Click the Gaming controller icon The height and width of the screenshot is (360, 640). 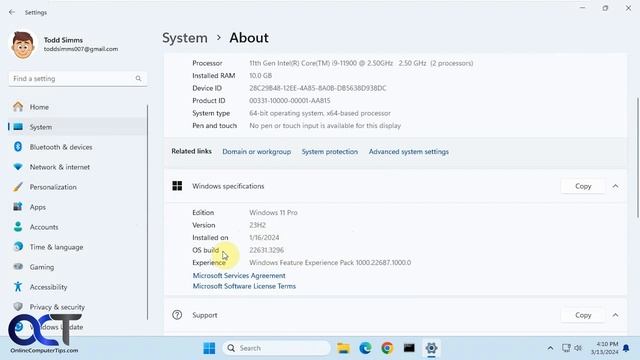coord(18,267)
